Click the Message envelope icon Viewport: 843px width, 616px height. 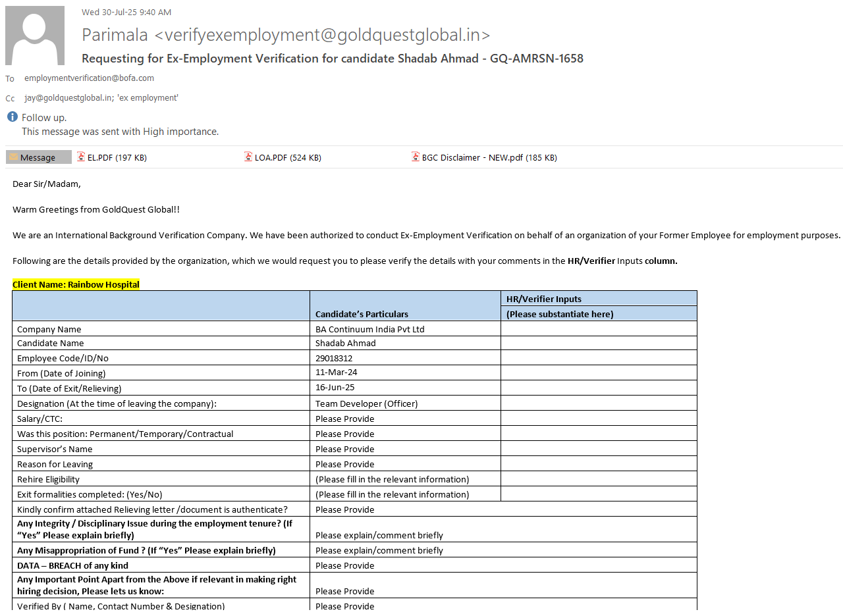13,157
